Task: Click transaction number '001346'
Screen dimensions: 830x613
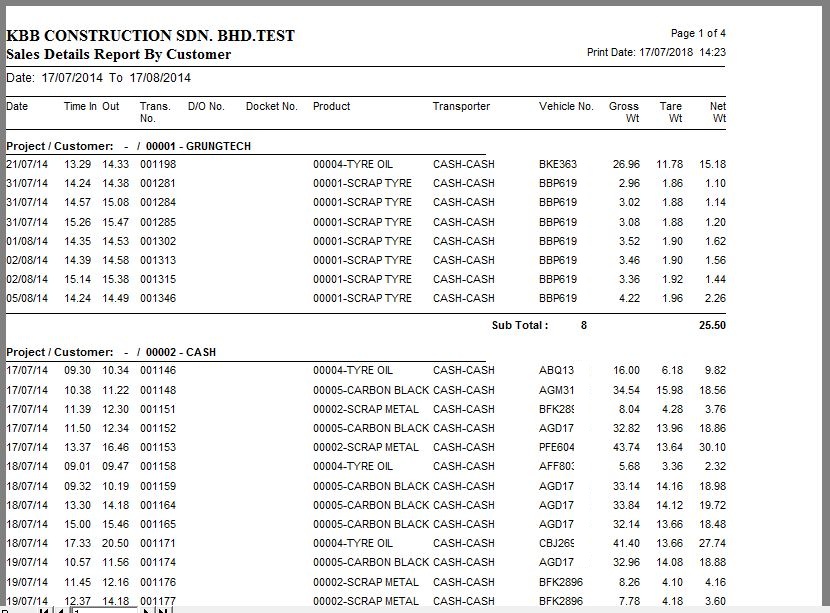Action: 158,299
